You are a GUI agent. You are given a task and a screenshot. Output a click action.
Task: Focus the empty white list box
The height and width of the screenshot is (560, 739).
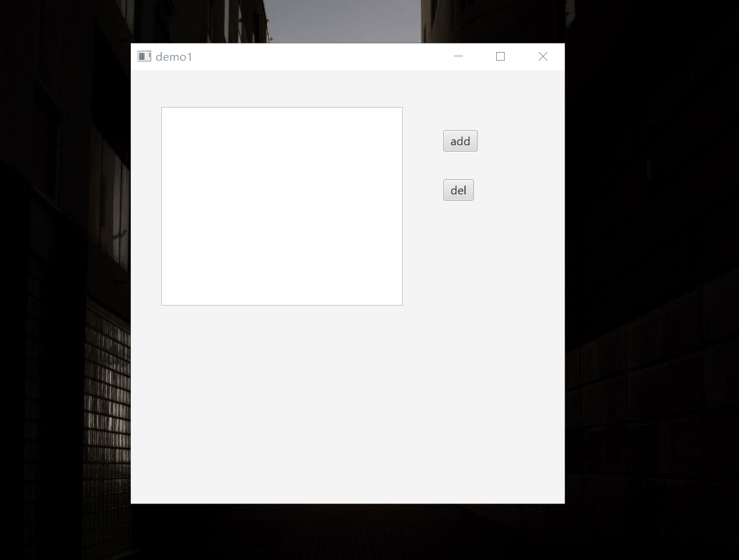pos(281,206)
